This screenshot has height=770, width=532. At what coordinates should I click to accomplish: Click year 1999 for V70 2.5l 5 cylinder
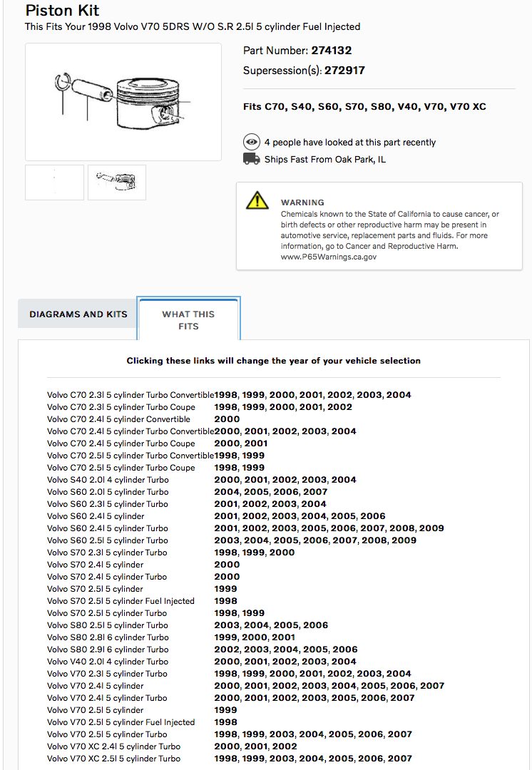225,710
